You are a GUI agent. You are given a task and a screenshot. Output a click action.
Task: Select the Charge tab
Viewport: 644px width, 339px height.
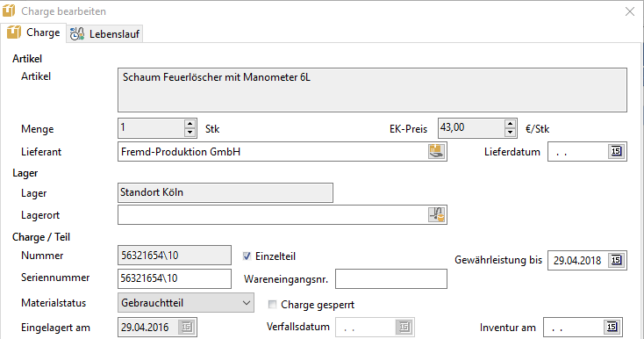click(33, 32)
